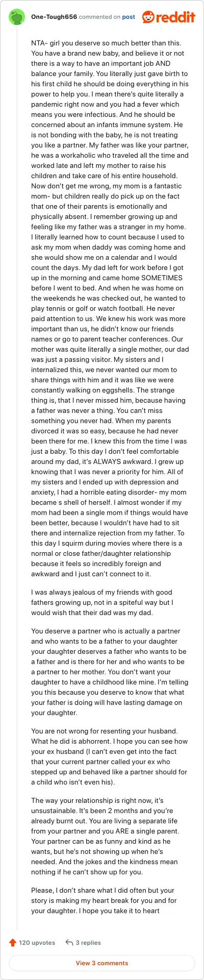Click the paragraph starting "You deserve a partner"
The image size is (204, 980).
[110, 672]
